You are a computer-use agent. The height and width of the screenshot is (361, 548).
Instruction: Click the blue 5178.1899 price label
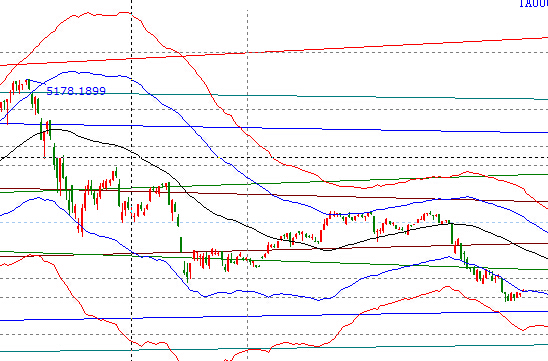76,91
